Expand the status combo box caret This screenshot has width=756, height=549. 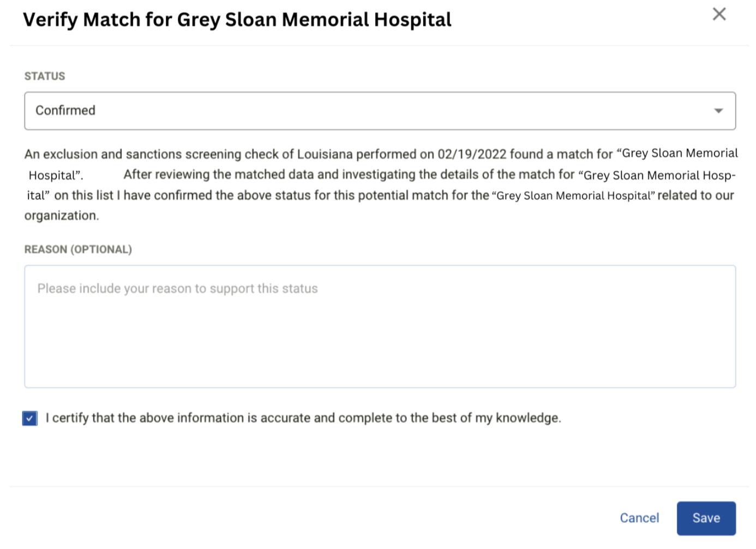tap(718, 111)
